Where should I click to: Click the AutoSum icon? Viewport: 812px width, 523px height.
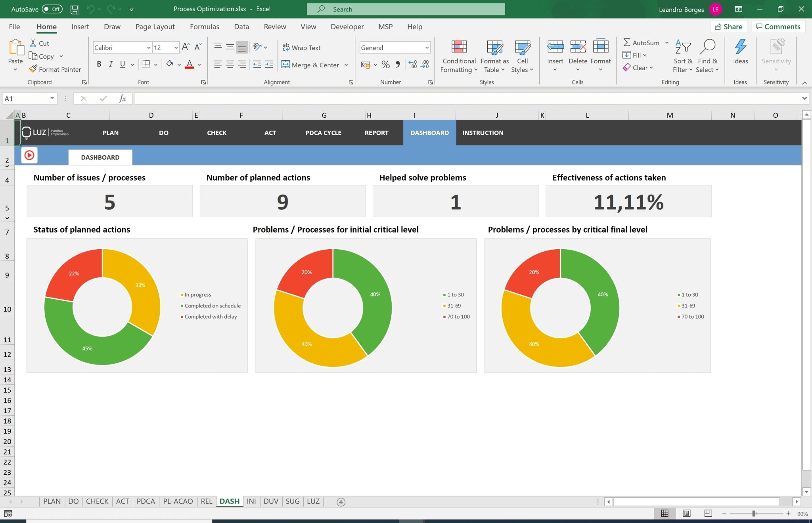[x=628, y=42]
